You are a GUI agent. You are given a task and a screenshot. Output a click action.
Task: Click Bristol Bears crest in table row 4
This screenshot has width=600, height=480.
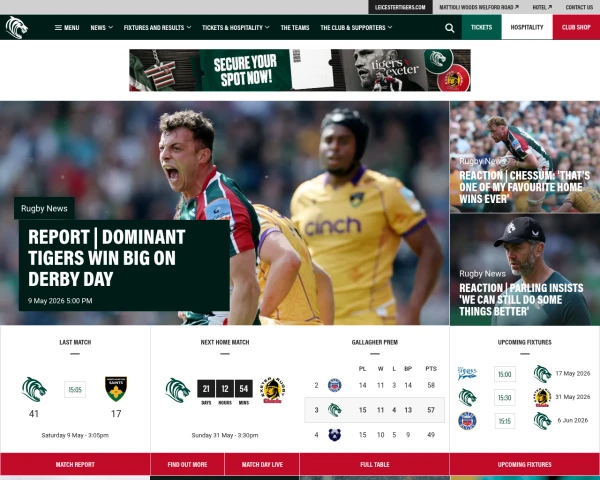[334, 435]
